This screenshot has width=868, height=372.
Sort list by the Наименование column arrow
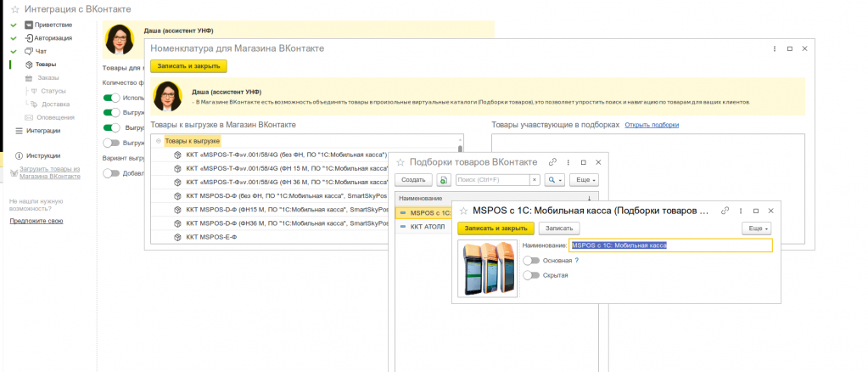click(589, 198)
